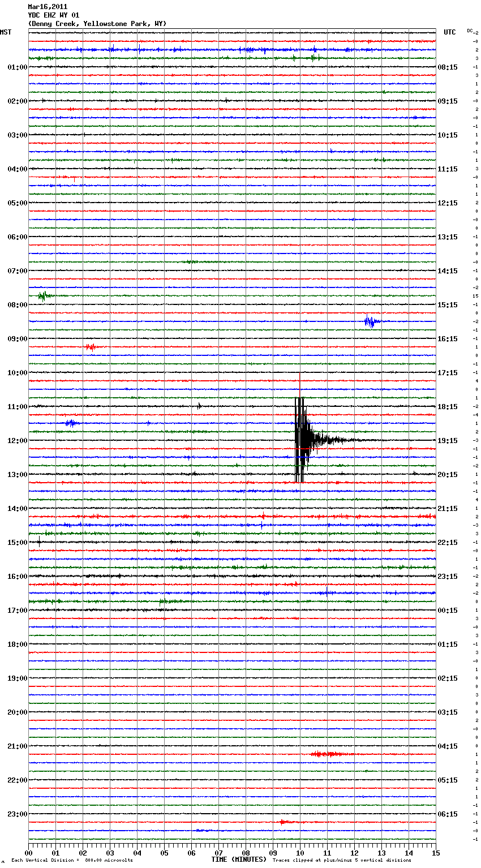Click the 12:15 UTC time label
The height and width of the screenshot is (868, 481).
click(x=448, y=203)
